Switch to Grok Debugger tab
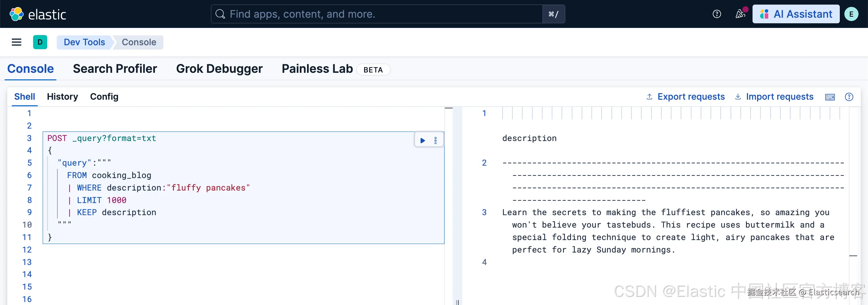Image resolution: width=868 pixels, height=305 pixels. pyautogui.click(x=219, y=69)
